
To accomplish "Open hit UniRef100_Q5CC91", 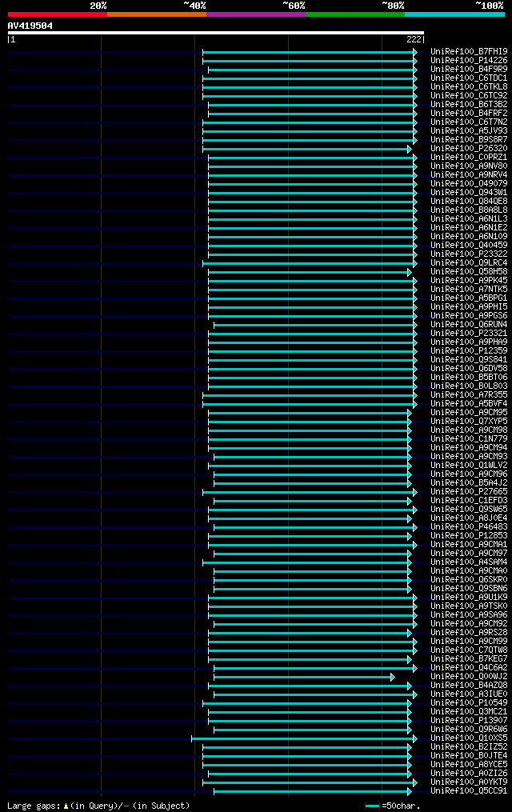I will click(469, 791).
